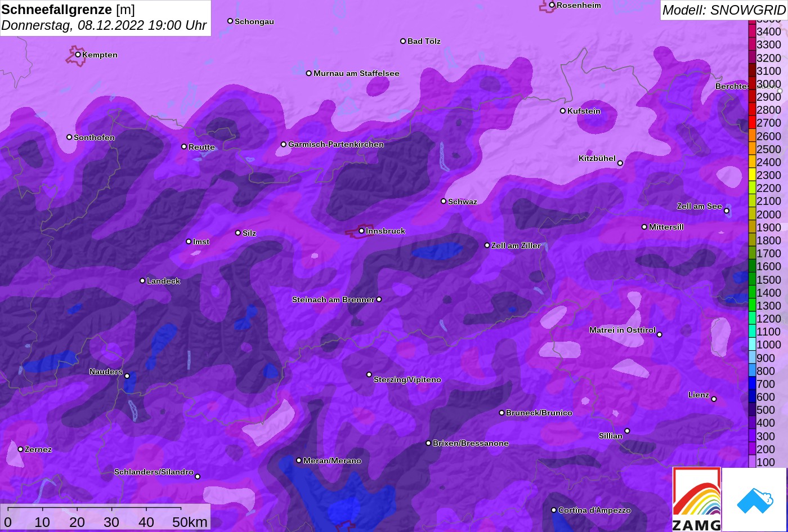Click the Bruneck/Brunico label
This screenshot has width=788, height=532.
(x=539, y=413)
